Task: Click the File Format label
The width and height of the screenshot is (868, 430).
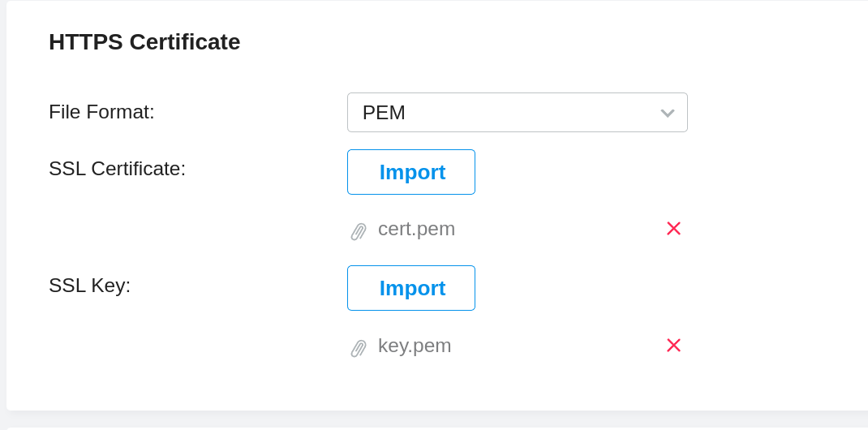Action: tap(101, 112)
